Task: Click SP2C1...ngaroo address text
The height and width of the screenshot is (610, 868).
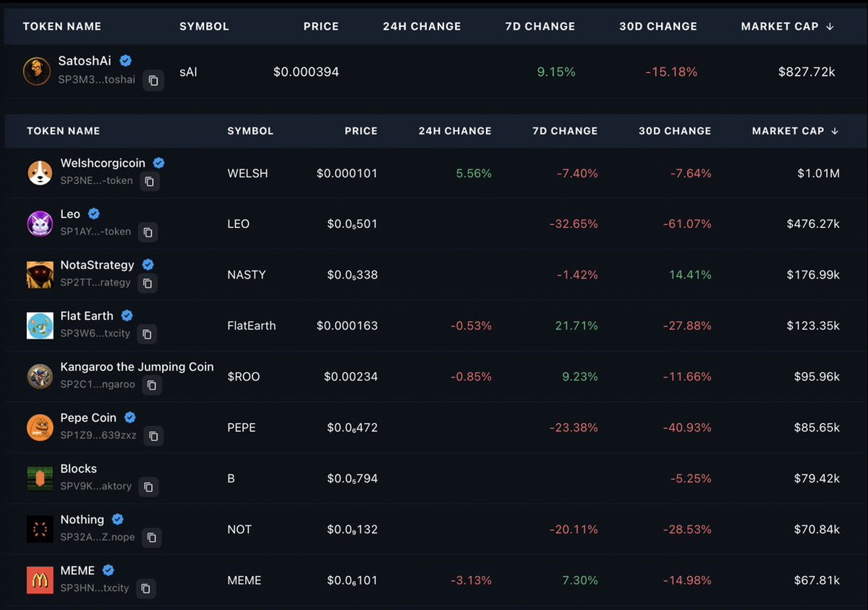Action: coord(98,384)
